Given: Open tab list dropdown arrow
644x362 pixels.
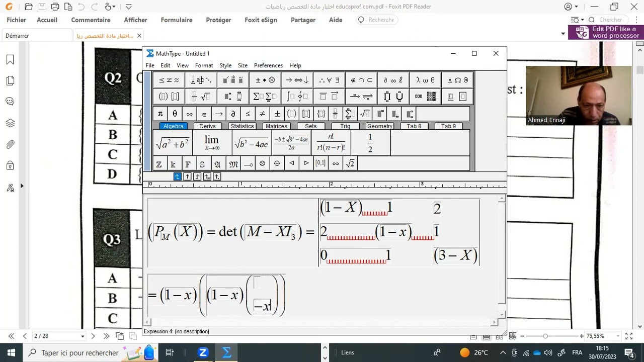Looking at the screenshot, I should point(563,34).
